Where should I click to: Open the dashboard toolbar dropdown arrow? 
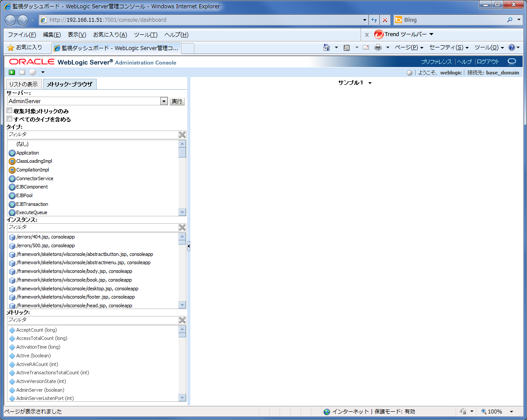(43, 72)
